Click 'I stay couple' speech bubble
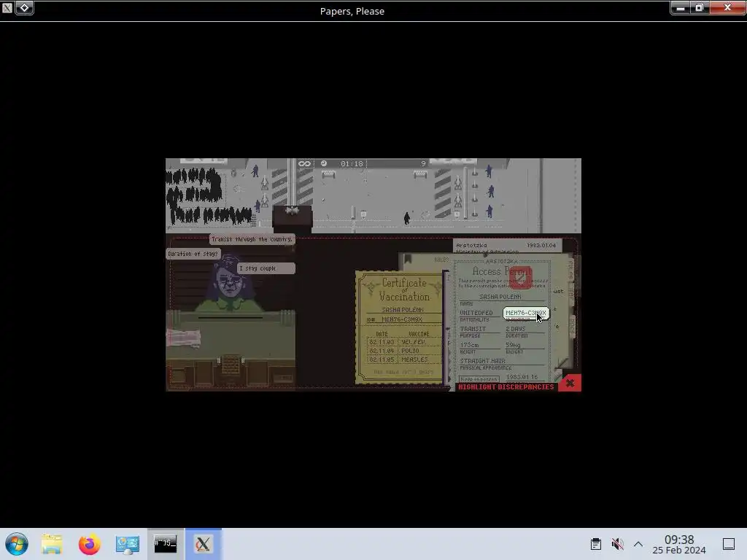This screenshot has height=560, width=747. click(266, 268)
